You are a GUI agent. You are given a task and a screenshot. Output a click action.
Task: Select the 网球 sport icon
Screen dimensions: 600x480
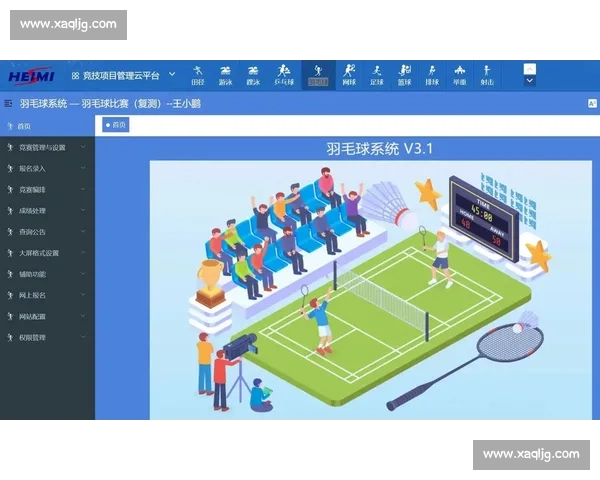tap(349, 74)
